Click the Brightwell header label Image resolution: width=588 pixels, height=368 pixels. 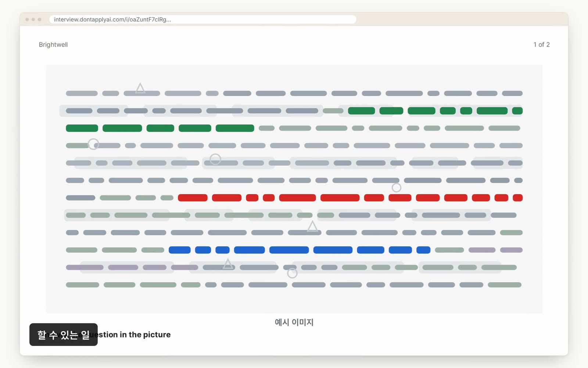point(53,45)
